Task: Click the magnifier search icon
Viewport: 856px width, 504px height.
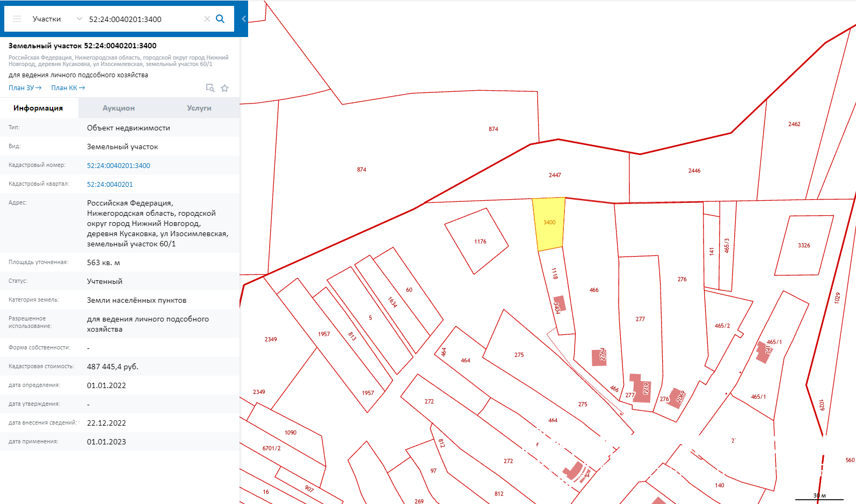Action: click(220, 19)
